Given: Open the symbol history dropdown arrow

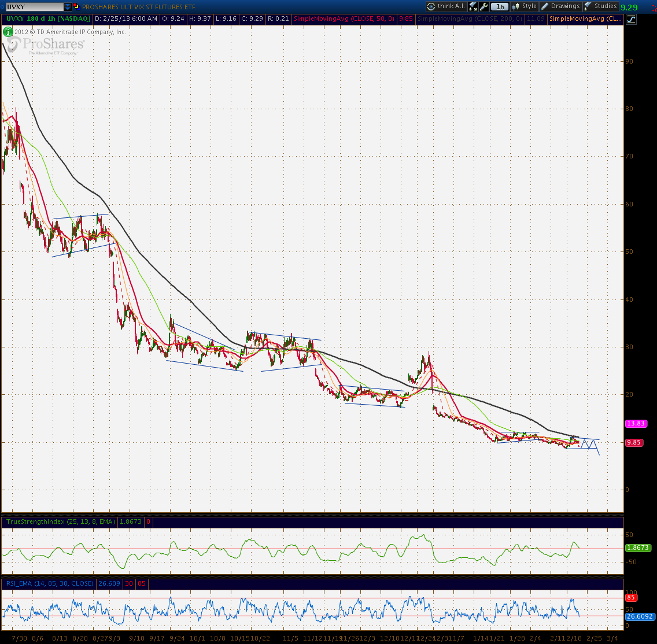Looking at the screenshot, I should click(x=68, y=7).
